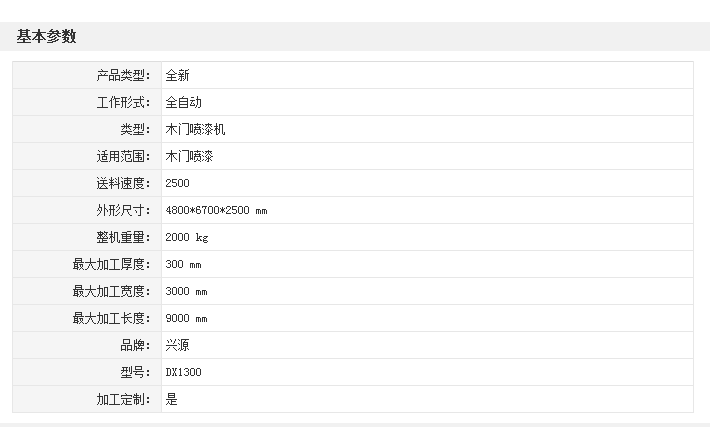
Task: Click the 产品类型 label cell
Action: (123, 76)
